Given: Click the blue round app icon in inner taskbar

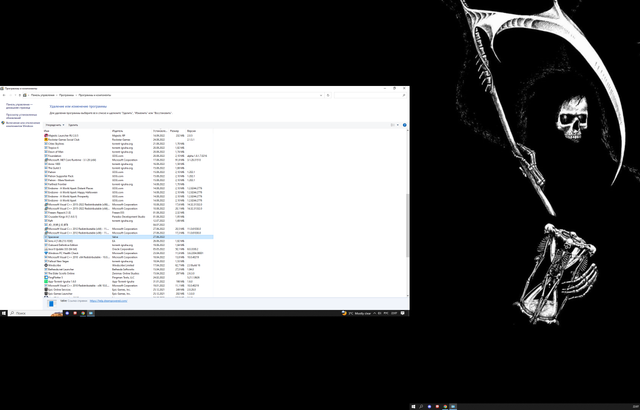Looking at the screenshot, I should [x=67, y=313].
